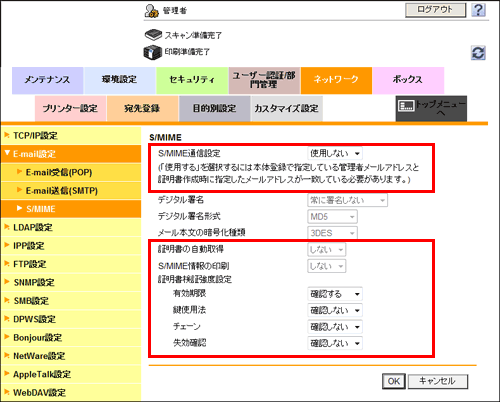The width and height of the screenshot is (500, 402).
Task: Open the 宛先登録 tab
Action: click(142, 108)
